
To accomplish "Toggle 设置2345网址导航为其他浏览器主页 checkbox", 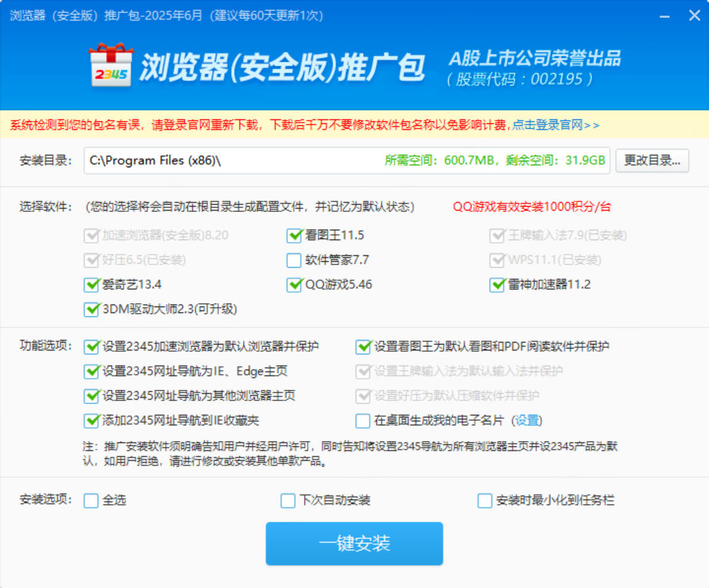I will point(91,396).
